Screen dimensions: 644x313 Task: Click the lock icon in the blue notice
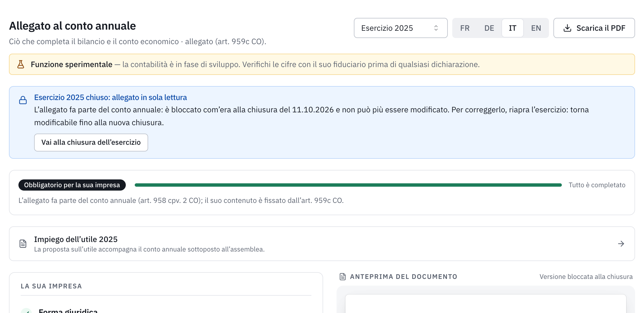point(23,100)
